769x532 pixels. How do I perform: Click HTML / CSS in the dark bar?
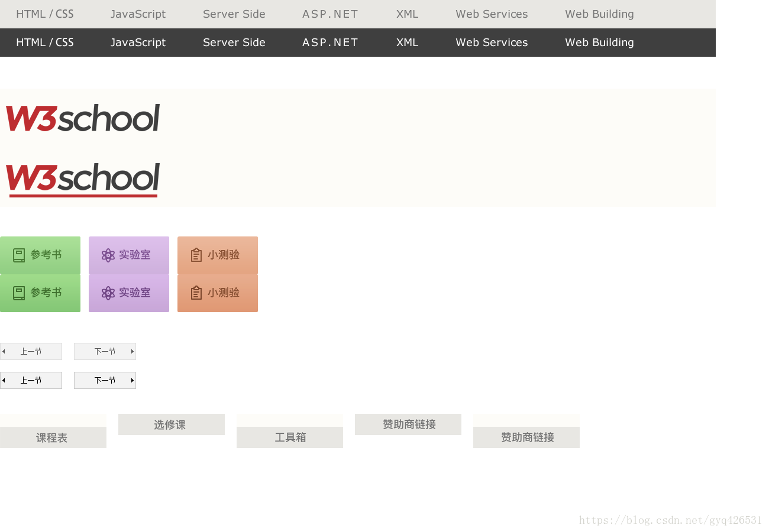click(x=45, y=43)
